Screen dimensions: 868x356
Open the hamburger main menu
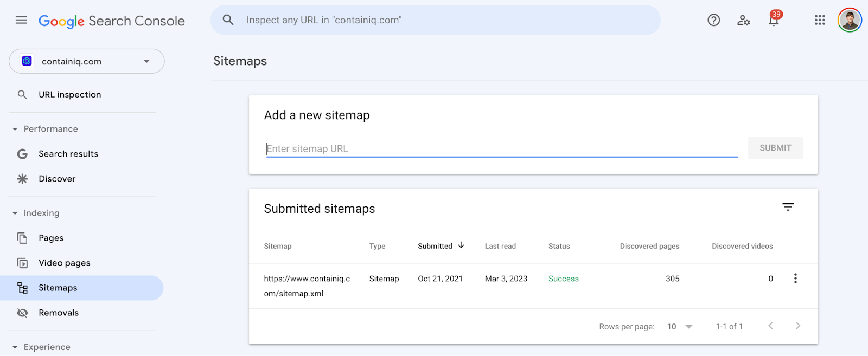tap(21, 20)
